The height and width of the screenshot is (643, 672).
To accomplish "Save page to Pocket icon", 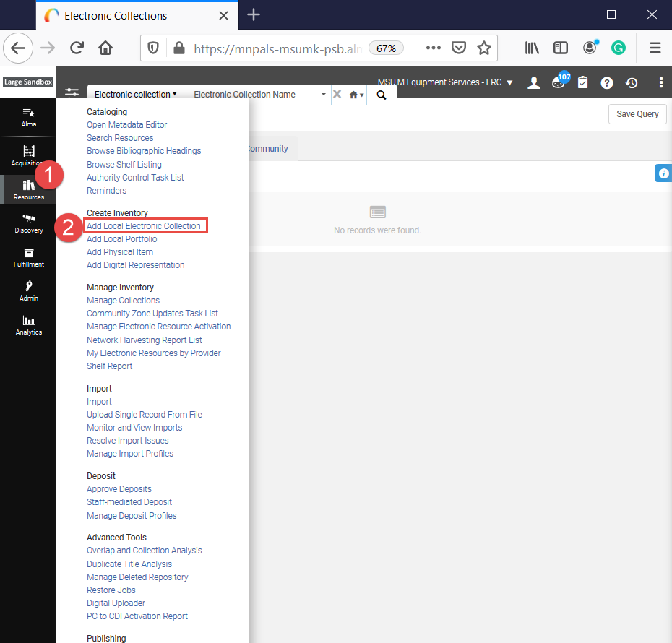I will pyautogui.click(x=459, y=48).
